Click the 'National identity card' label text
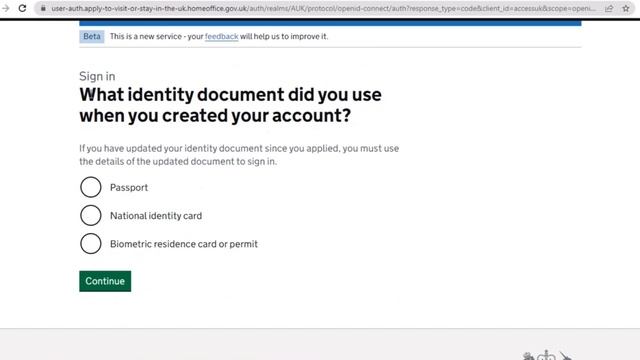640x360 pixels. 156,216
